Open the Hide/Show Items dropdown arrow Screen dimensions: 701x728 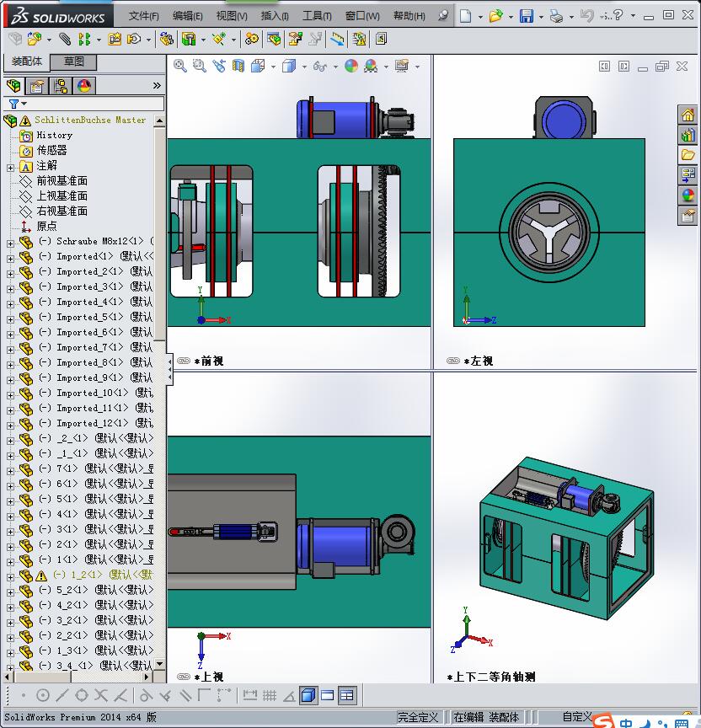point(335,67)
